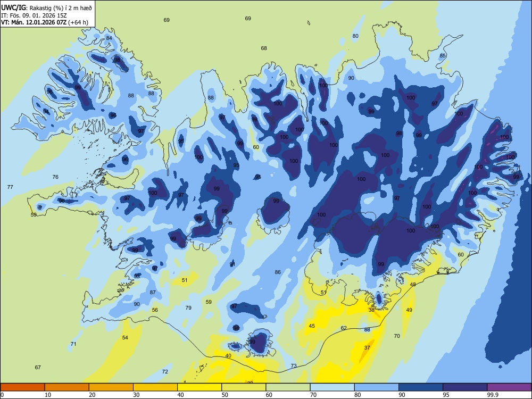This screenshot has width=532, height=399.
Task: Click the value '77' in the western sea
Action: 10,187
